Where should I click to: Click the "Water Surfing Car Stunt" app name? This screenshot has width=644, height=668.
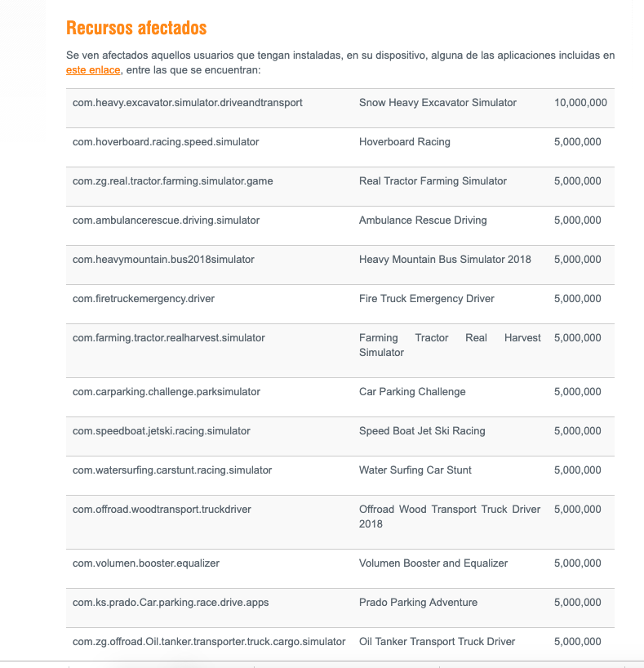pyautogui.click(x=415, y=470)
